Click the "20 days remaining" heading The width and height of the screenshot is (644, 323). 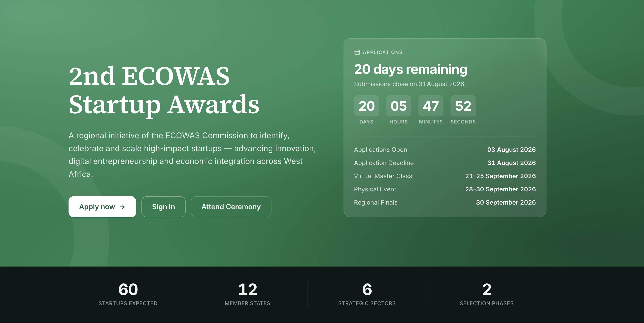pyautogui.click(x=411, y=69)
